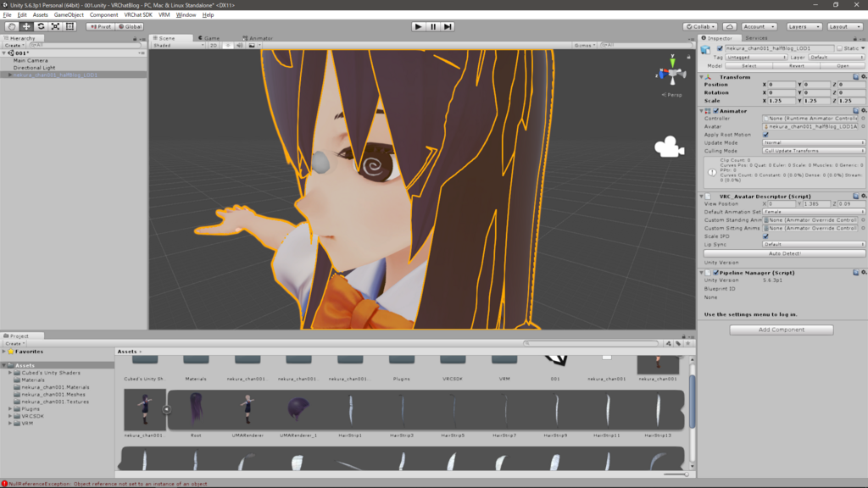Switch to the Game tab
The image size is (868, 488).
click(209, 38)
